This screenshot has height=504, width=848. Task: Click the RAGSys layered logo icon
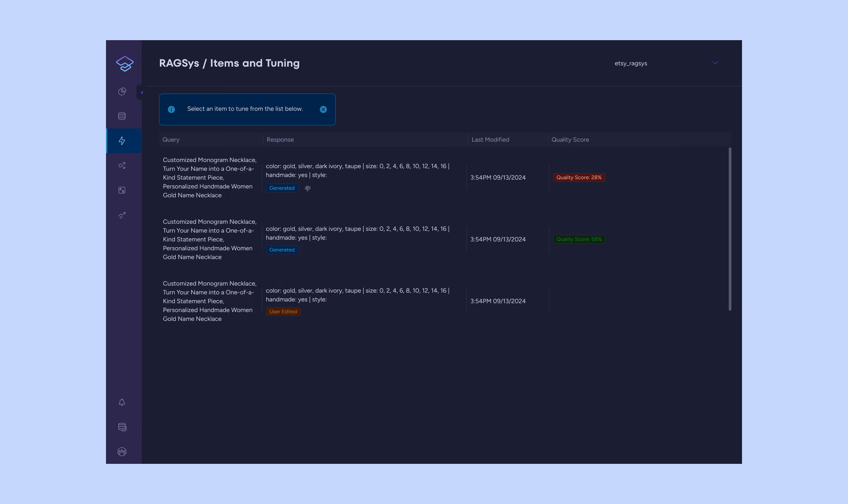click(x=125, y=64)
